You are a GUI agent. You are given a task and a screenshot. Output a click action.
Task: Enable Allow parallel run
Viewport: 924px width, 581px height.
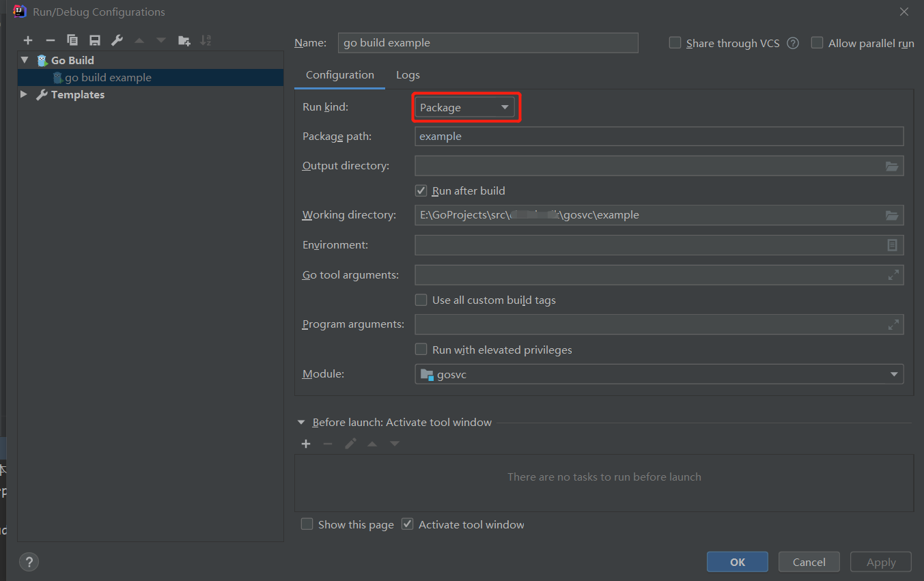click(817, 42)
